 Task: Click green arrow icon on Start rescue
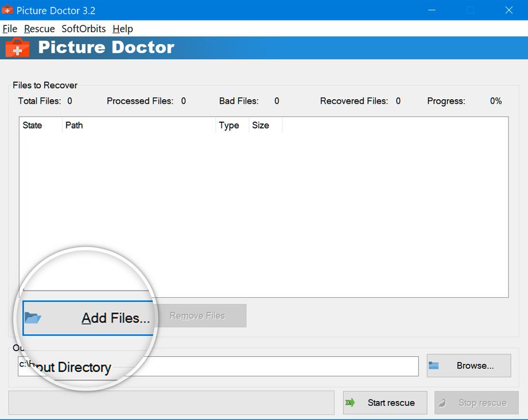pos(350,402)
